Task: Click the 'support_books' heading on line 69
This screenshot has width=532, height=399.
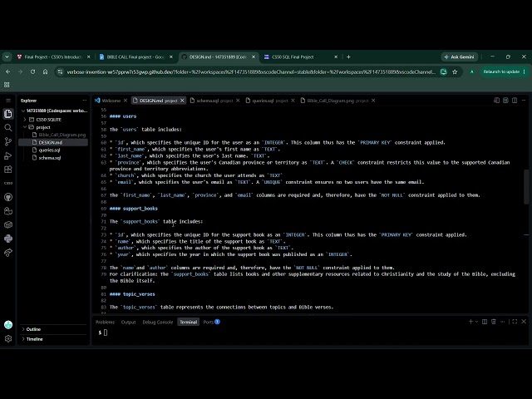Action: coord(140,209)
